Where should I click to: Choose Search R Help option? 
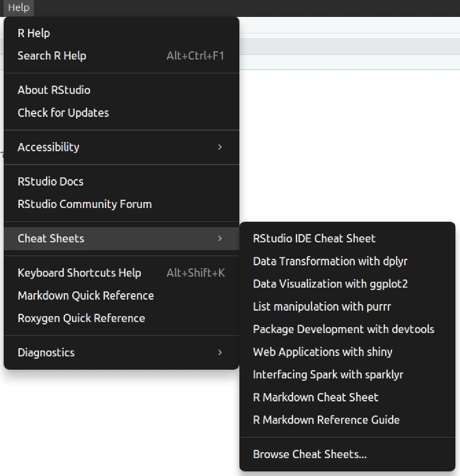click(121, 56)
